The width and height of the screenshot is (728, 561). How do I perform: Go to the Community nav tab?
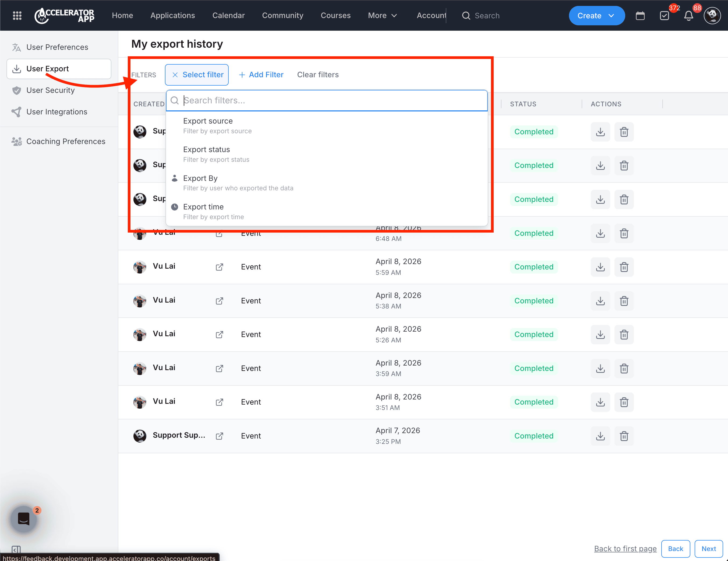click(282, 16)
